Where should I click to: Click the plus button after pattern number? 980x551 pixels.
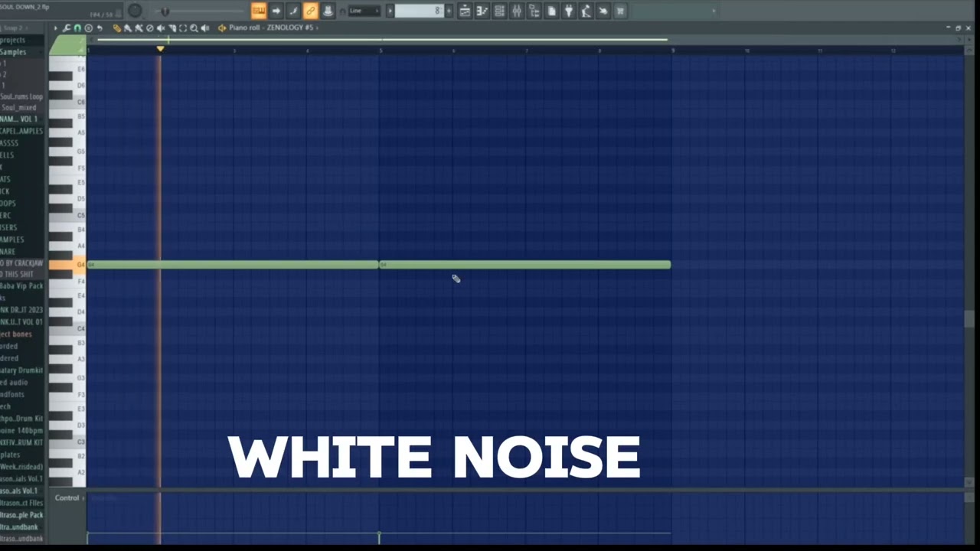pyautogui.click(x=449, y=11)
